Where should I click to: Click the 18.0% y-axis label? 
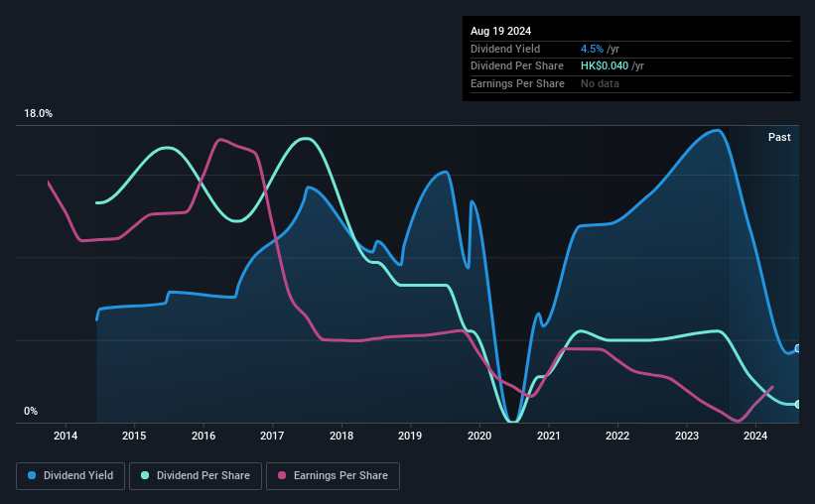click(x=38, y=114)
